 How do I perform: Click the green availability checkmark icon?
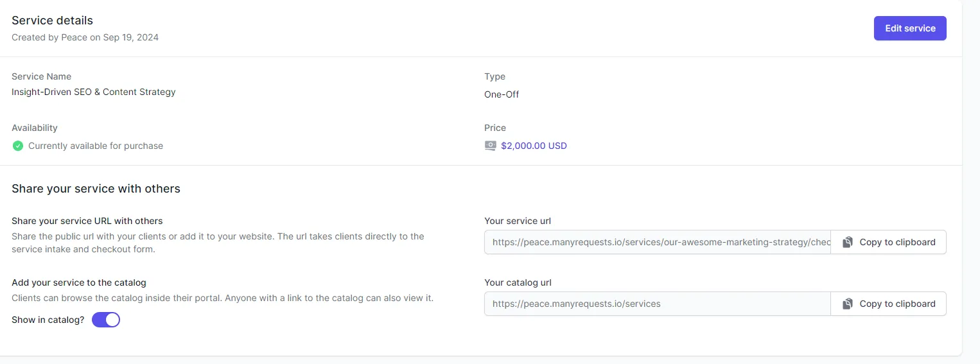(18, 146)
